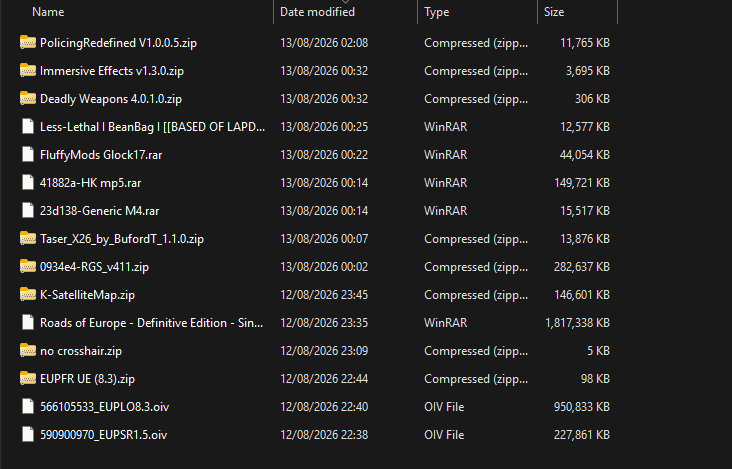Image resolution: width=732 pixels, height=469 pixels.
Task: Sort files by the Type column header
Action: 436,12
